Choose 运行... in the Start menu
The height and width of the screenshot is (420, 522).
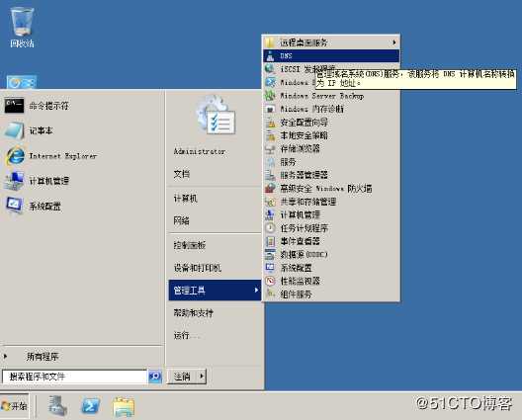[187, 335]
